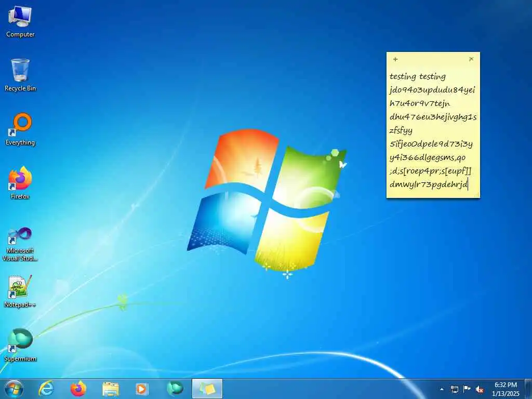
Task: Click the sticky note resize grip corner
Action: click(477, 195)
